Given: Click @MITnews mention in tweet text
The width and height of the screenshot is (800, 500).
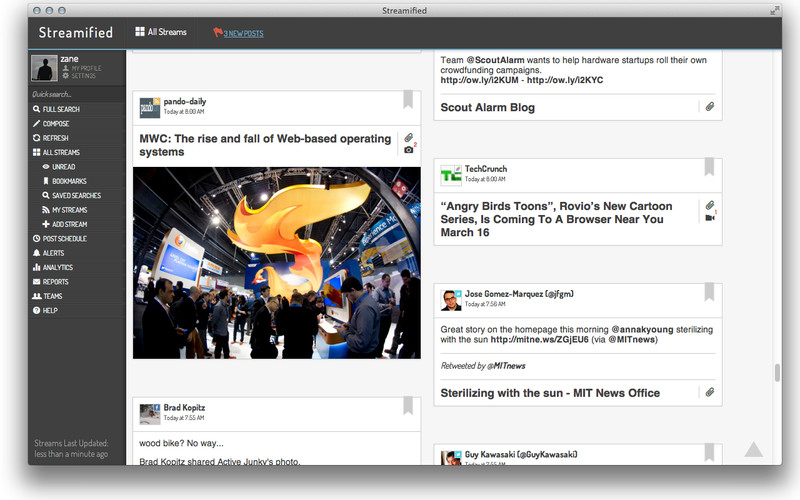Looking at the screenshot, I should (632, 339).
